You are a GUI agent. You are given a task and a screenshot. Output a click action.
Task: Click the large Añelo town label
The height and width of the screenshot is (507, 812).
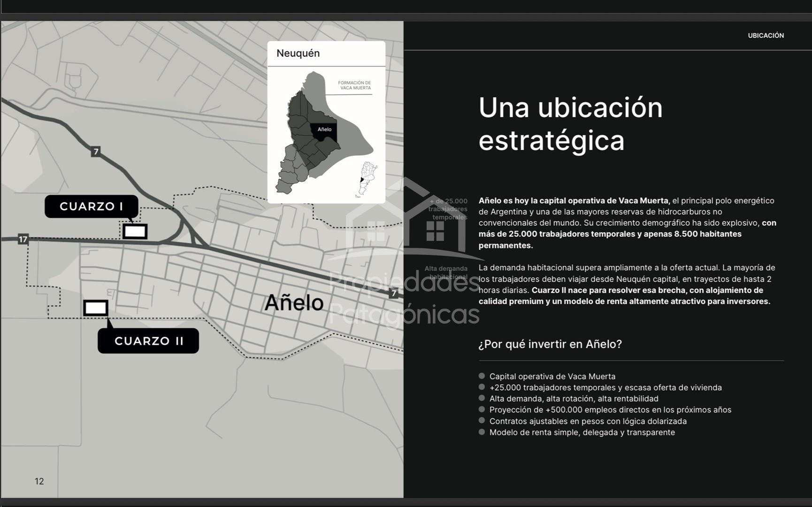click(x=294, y=303)
